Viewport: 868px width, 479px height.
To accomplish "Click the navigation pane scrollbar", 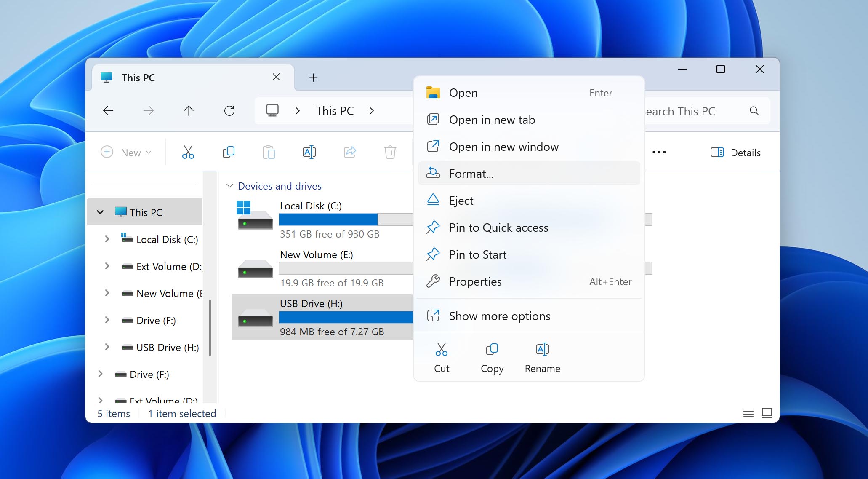I will pyautogui.click(x=210, y=328).
